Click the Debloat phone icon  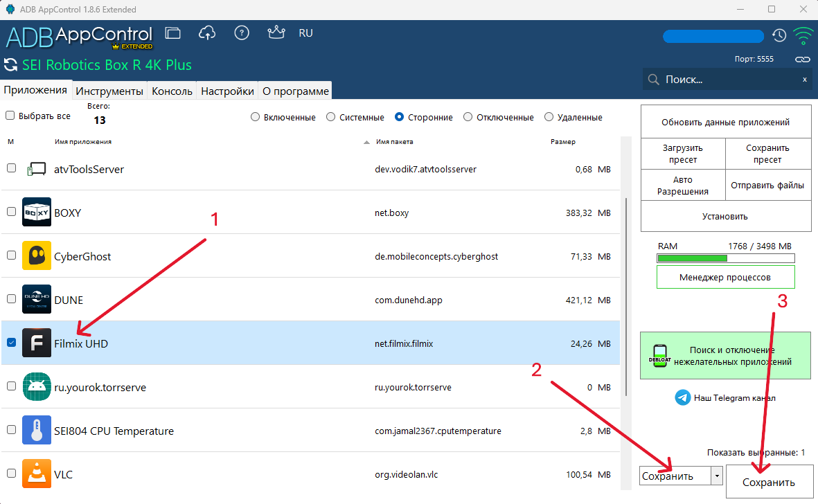tap(659, 355)
